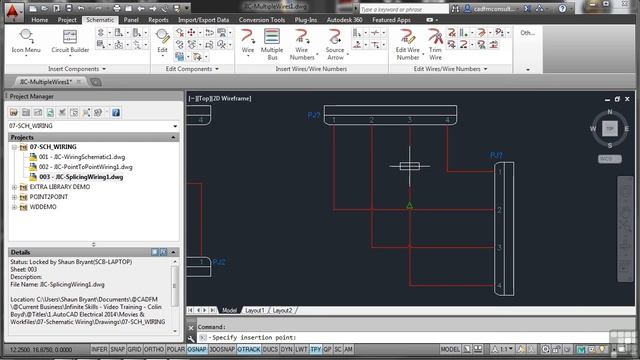
Task: Open the Featured Apps ribbon tab
Action: (x=391, y=20)
